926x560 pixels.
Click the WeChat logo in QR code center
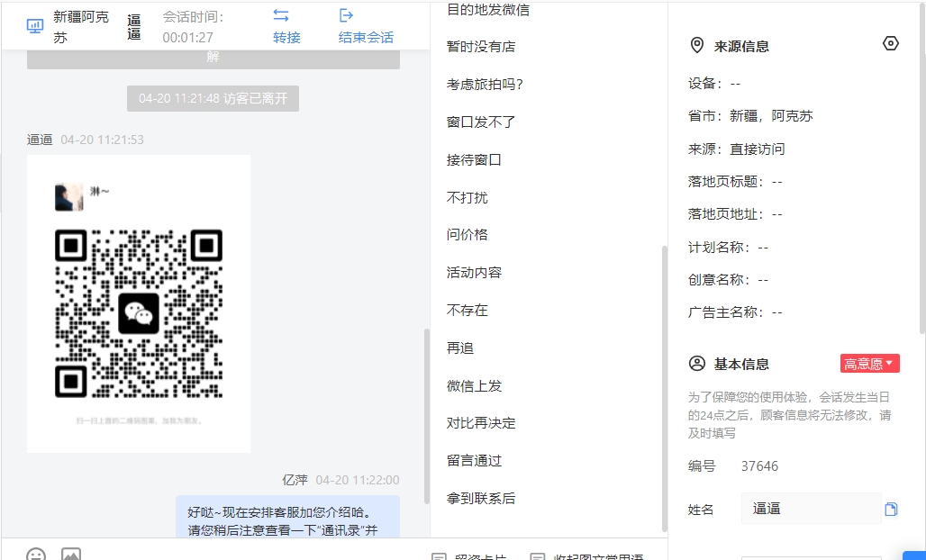coord(139,313)
